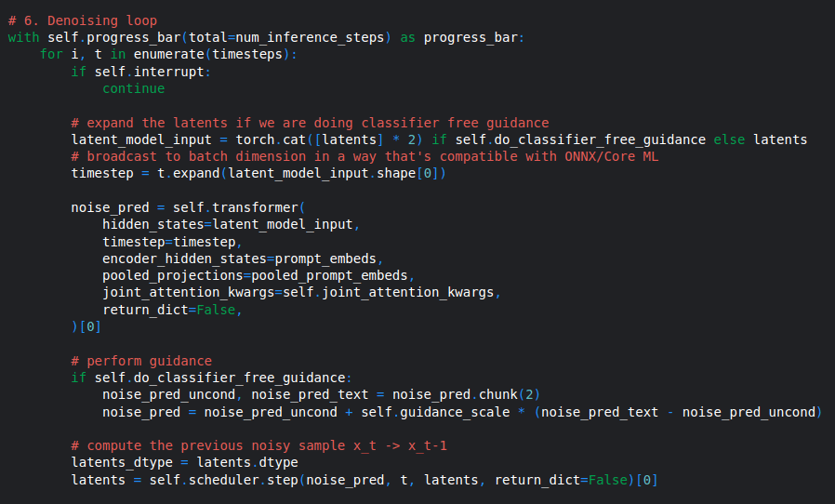Click 'self.progress_bar' in the with statement

(x=114, y=38)
